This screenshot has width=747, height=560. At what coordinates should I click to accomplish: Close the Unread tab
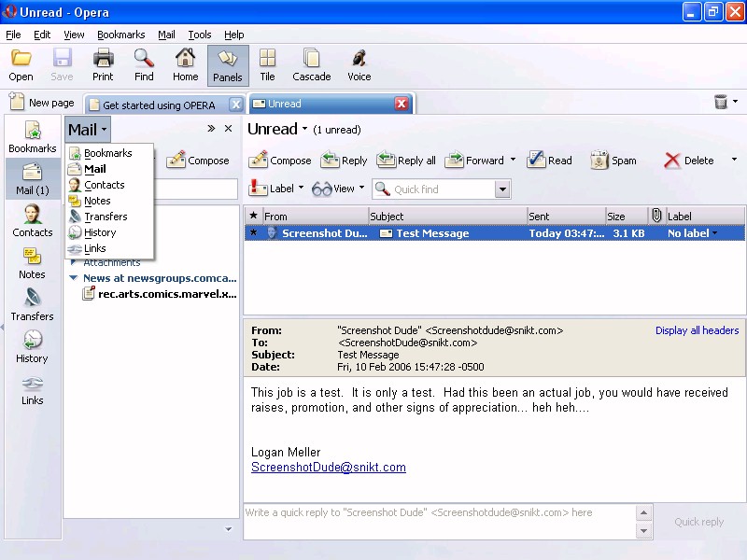pos(402,104)
